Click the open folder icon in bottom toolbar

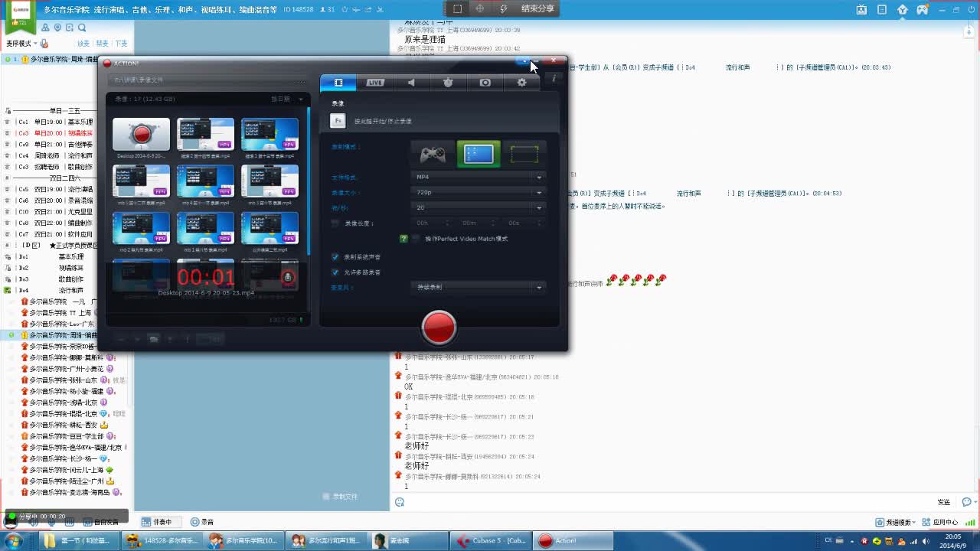tap(154, 339)
